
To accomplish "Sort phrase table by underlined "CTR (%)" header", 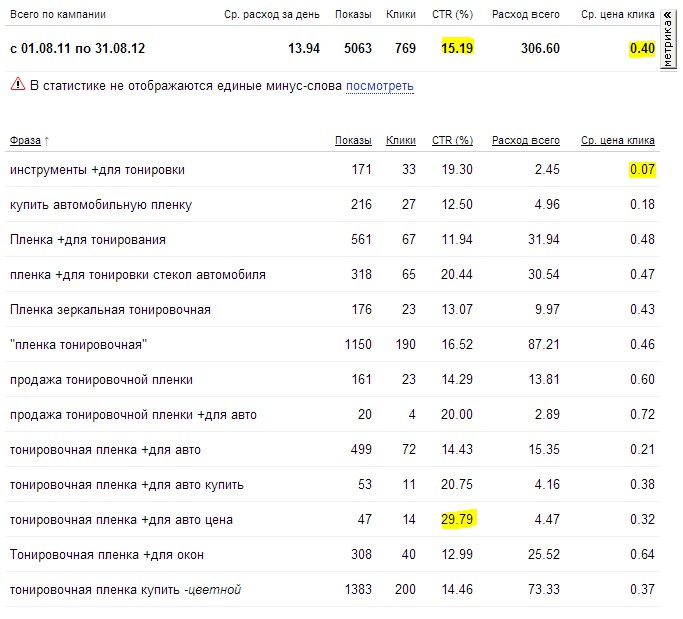I will tap(452, 141).
